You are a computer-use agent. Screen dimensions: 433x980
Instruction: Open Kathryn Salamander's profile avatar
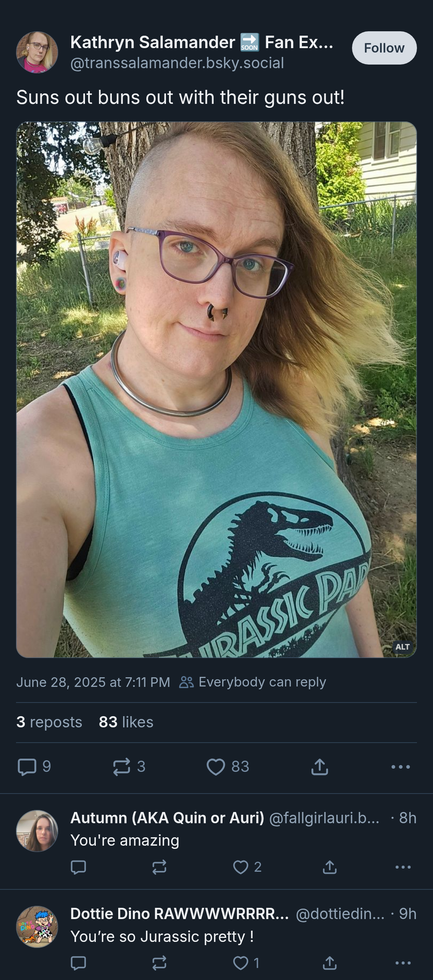(x=37, y=52)
